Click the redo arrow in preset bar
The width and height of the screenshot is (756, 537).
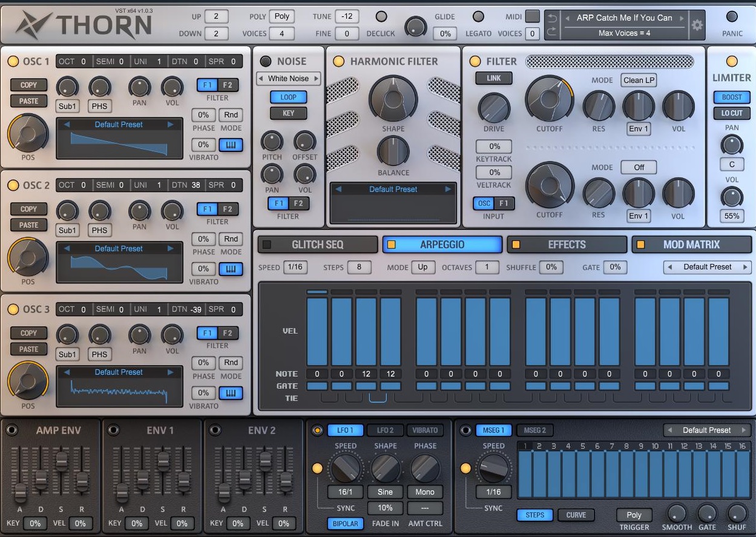tap(551, 32)
